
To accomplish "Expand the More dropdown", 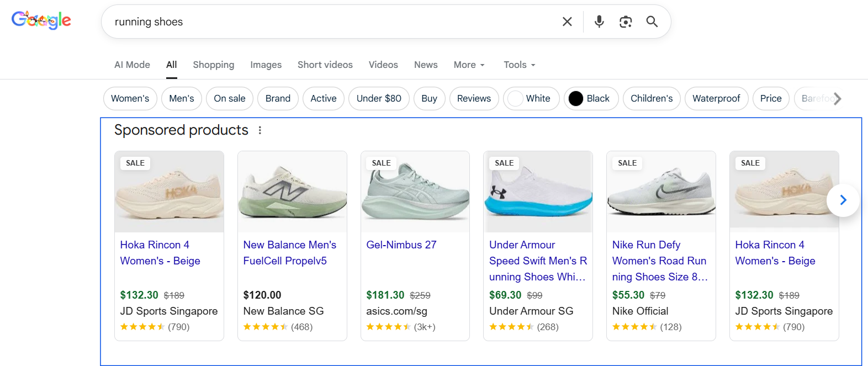I will pos(469,65).
